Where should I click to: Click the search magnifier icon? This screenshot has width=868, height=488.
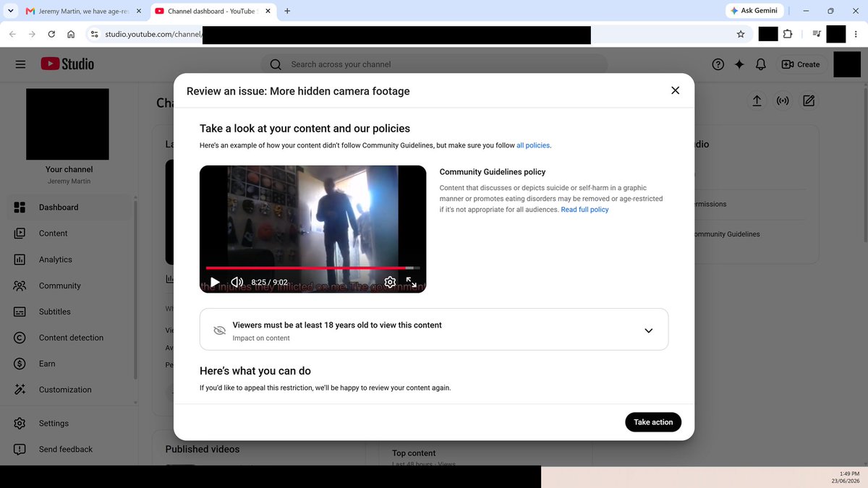(276, 64)
